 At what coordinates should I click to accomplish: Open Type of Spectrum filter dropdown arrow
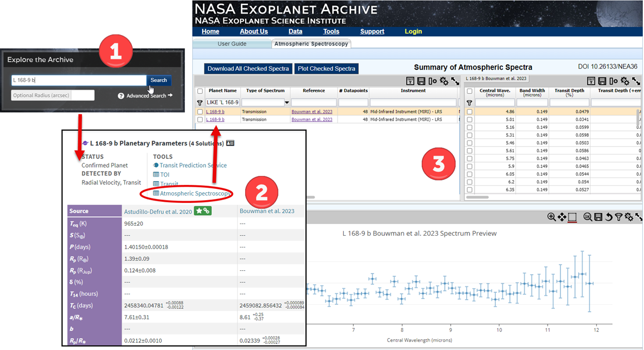pos(287,103)
